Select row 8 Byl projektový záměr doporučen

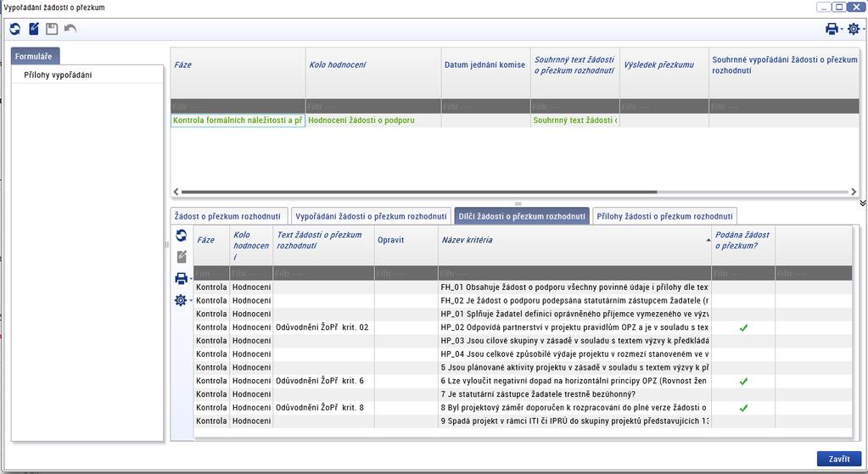coord(523,407)
